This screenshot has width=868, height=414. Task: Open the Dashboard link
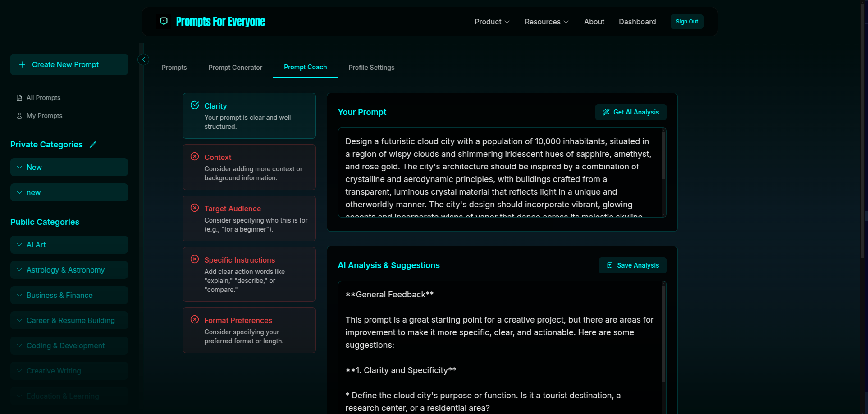[637, 22]
